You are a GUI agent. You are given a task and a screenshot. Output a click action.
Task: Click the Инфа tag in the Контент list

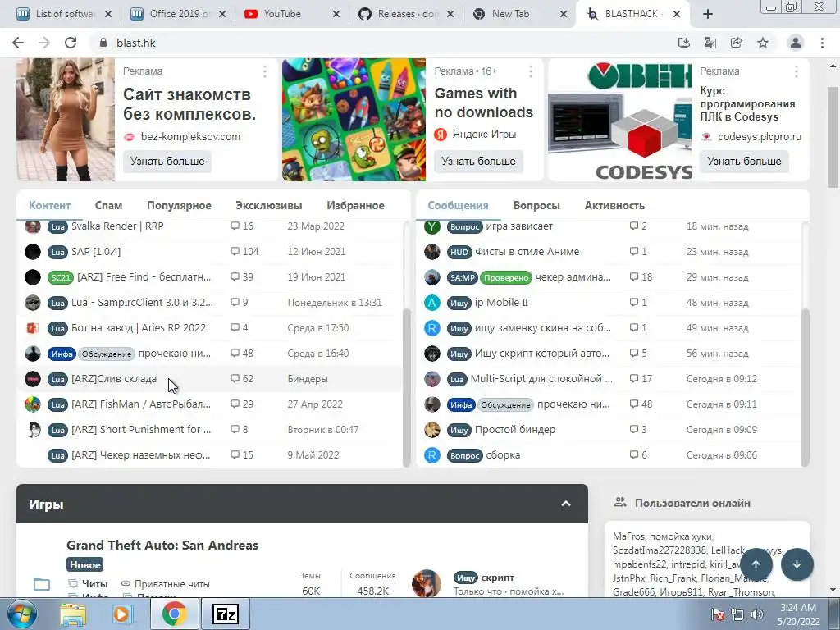[62, 354]
